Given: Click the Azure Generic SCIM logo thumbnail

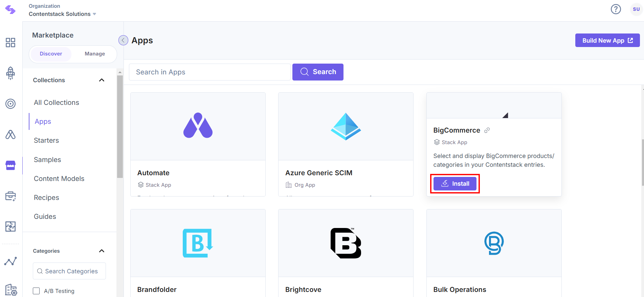Looking at the screenshot, I should (x=346, y=126).
